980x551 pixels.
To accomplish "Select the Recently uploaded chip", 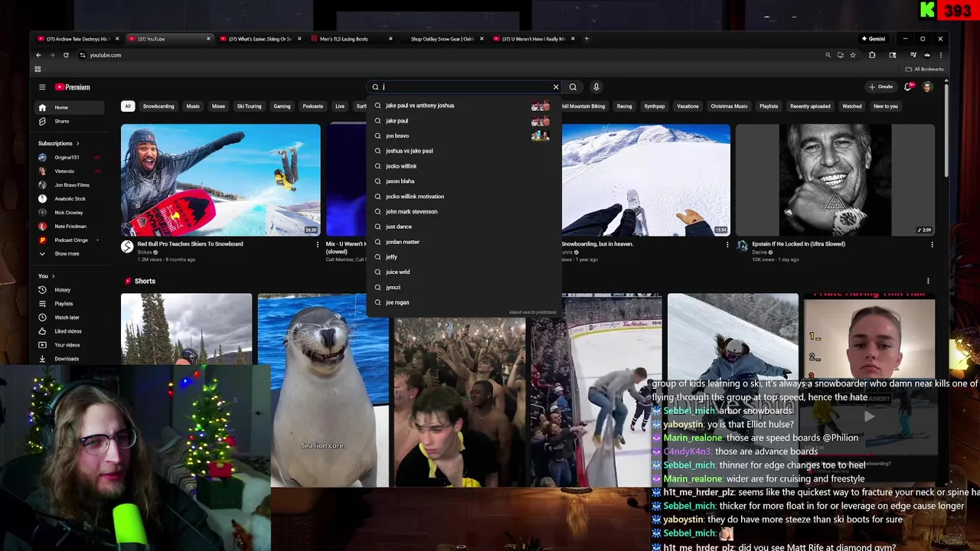I will [x=810, y=106].
